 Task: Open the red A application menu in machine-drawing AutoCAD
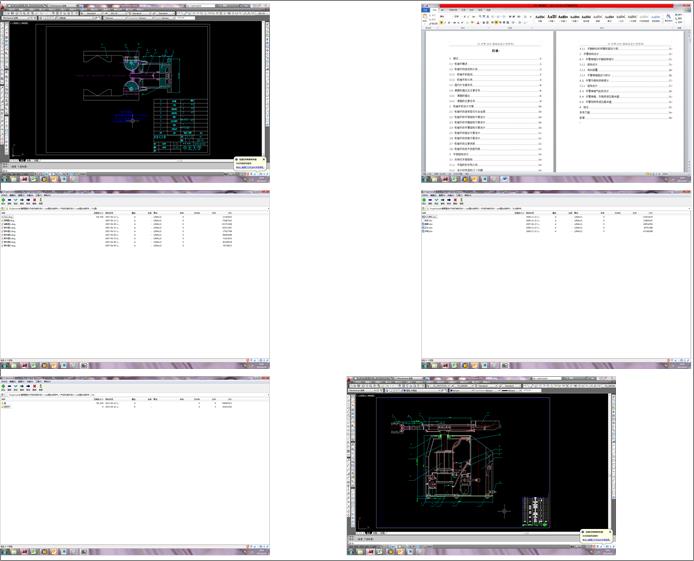[x=350, y=380]
